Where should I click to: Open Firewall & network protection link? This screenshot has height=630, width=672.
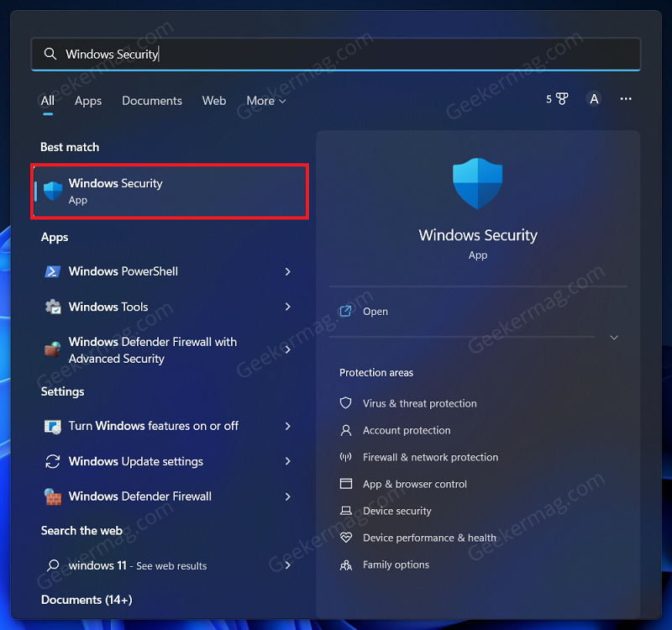coord(431,457)
